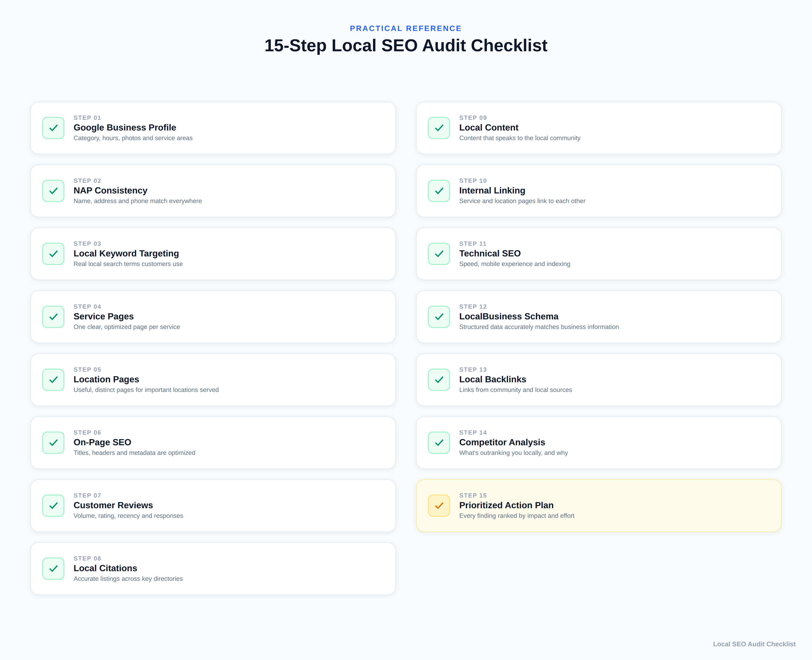Screen dimensions: 812x660
Task: Select the Prioritized Action Plan title
Action: [506, 505]
